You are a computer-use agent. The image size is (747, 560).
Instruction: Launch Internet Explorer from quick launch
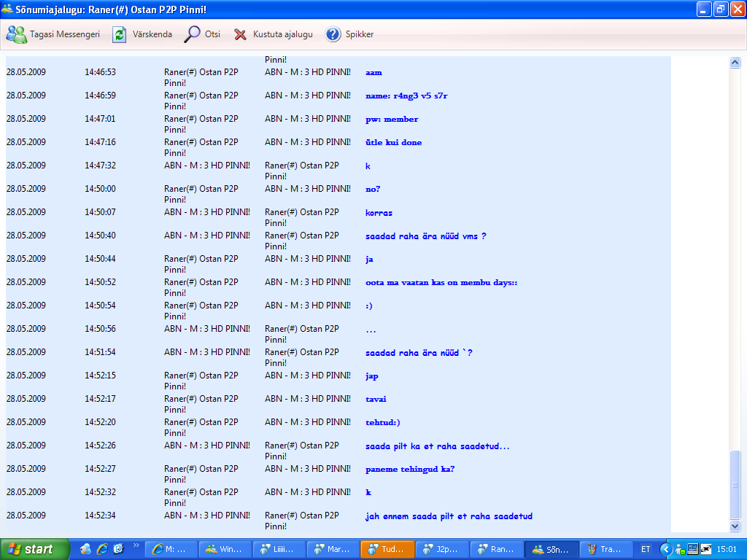pyautogui.click(x=102, y=549)
